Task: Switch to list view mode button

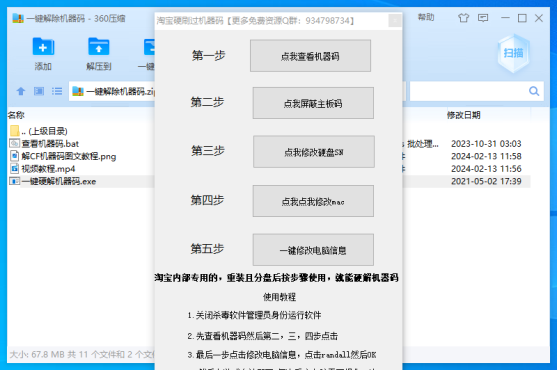Action: click(x=56, y=91)
